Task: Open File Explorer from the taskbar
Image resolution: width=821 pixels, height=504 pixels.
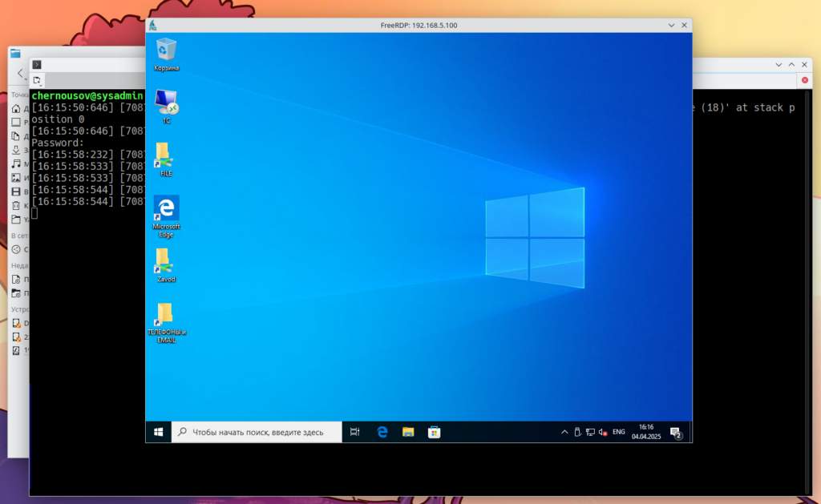Action: click(408, 432)
